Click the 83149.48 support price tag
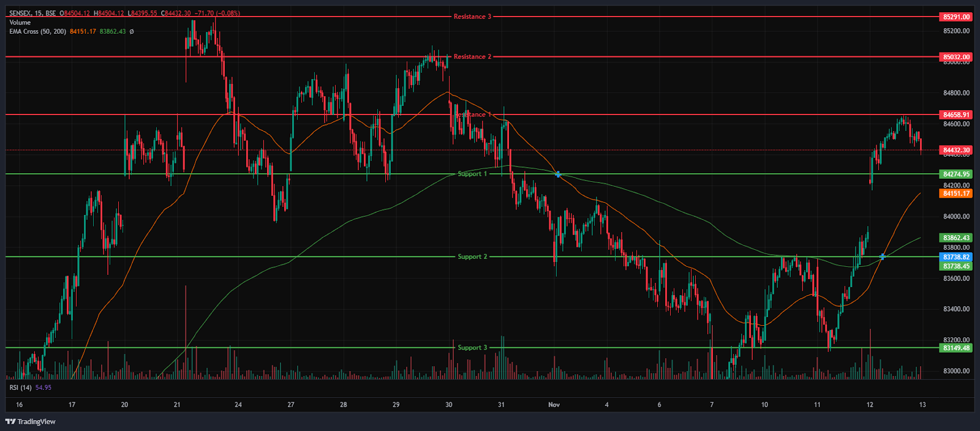This screenshot has width=980, height=431. point(956,348)
